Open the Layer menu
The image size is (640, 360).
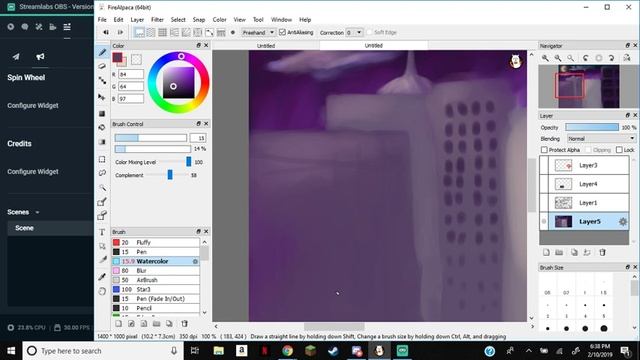coord(137,20)
